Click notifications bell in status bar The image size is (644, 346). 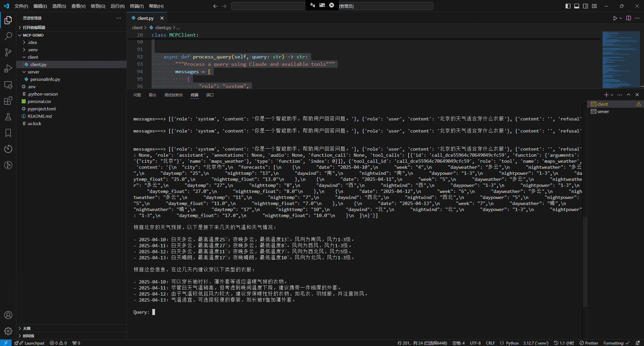click(x=637, y=343)
